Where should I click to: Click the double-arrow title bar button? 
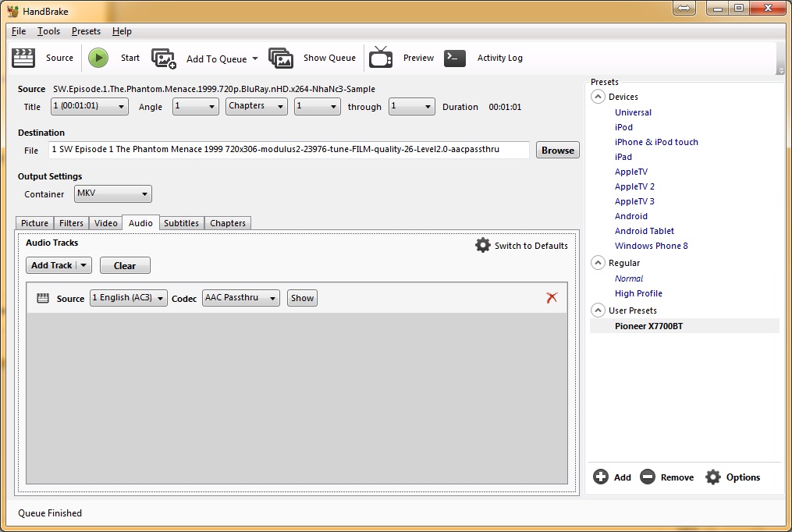click(x=684, y=8)
